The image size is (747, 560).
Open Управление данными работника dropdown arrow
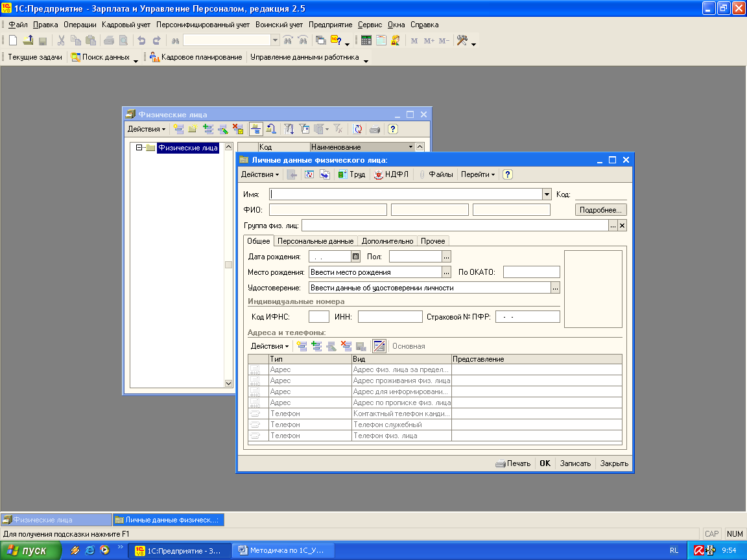click(366, 60)
